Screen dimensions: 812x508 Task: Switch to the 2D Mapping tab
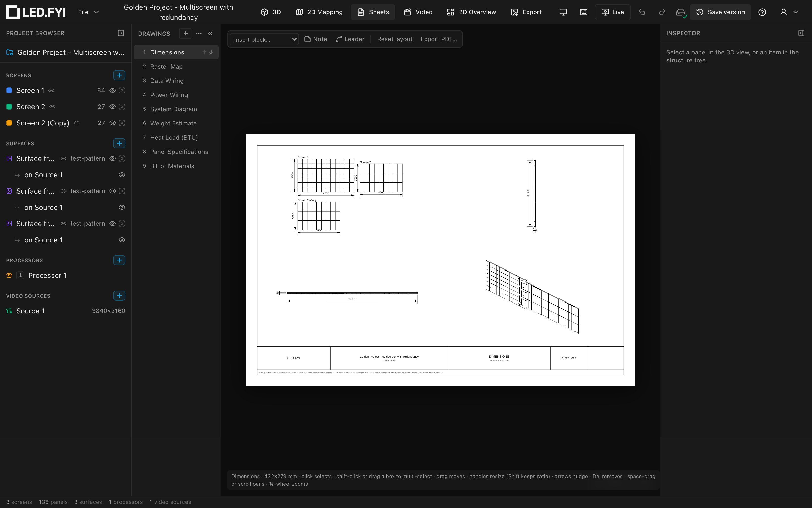click(319, 12)
